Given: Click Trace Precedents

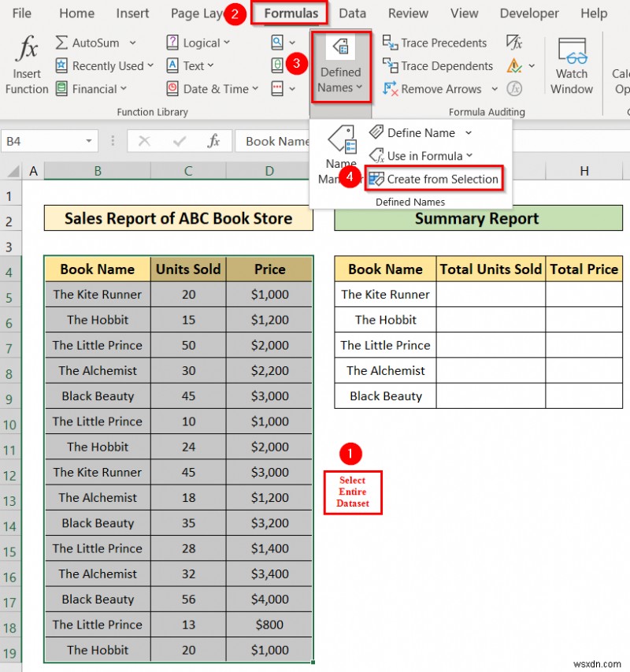Looking at the screenshot, I should pyautogui.click(x=434, y=43).
